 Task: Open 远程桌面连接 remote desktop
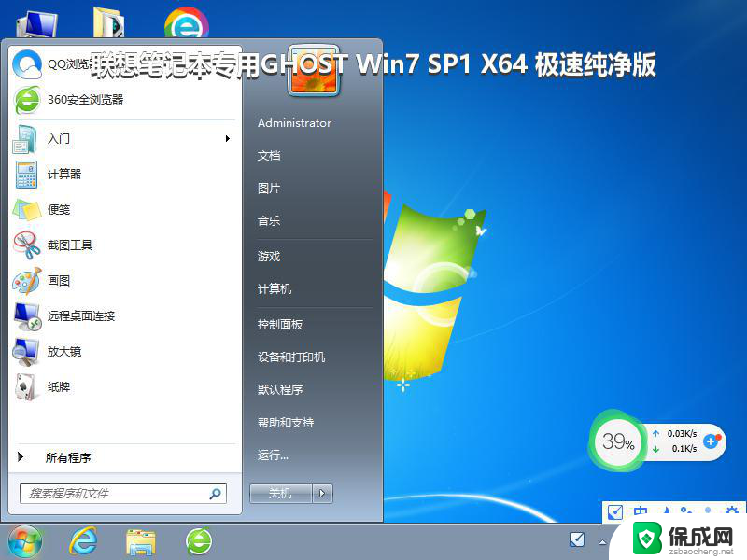123,316
